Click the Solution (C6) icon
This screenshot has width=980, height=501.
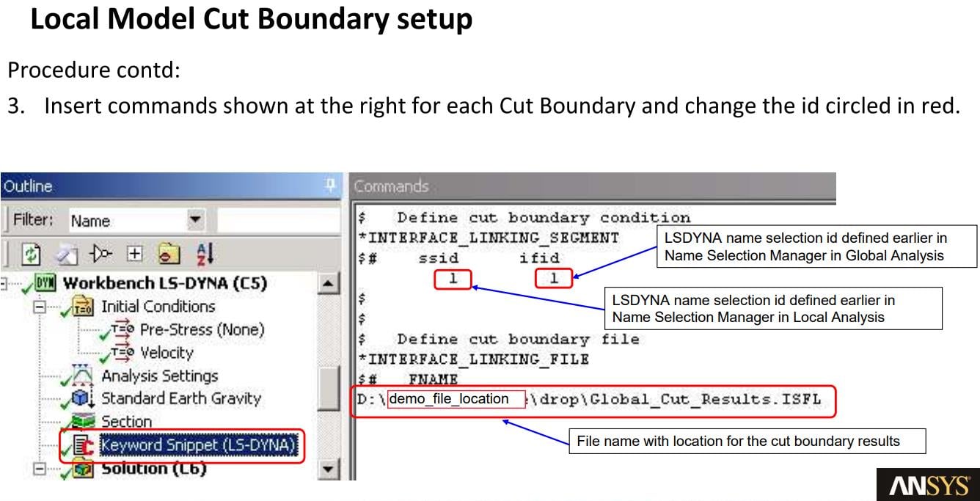[x=83, y=469]
